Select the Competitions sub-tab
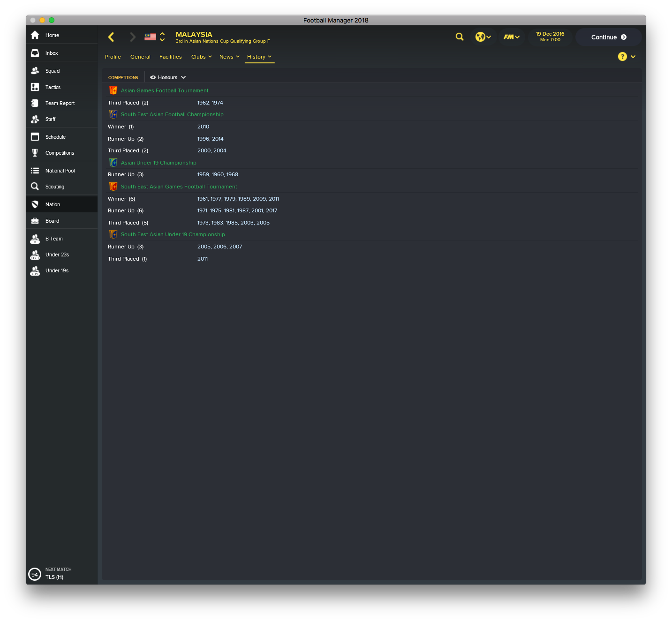This screenshot has height=622, width=672. (123, 77)
